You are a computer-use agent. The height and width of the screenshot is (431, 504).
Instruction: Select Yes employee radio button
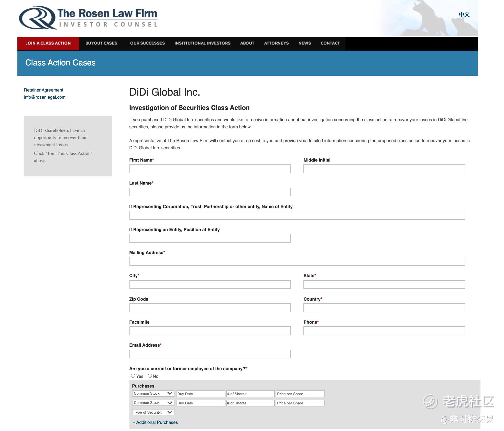pos(133,376)
